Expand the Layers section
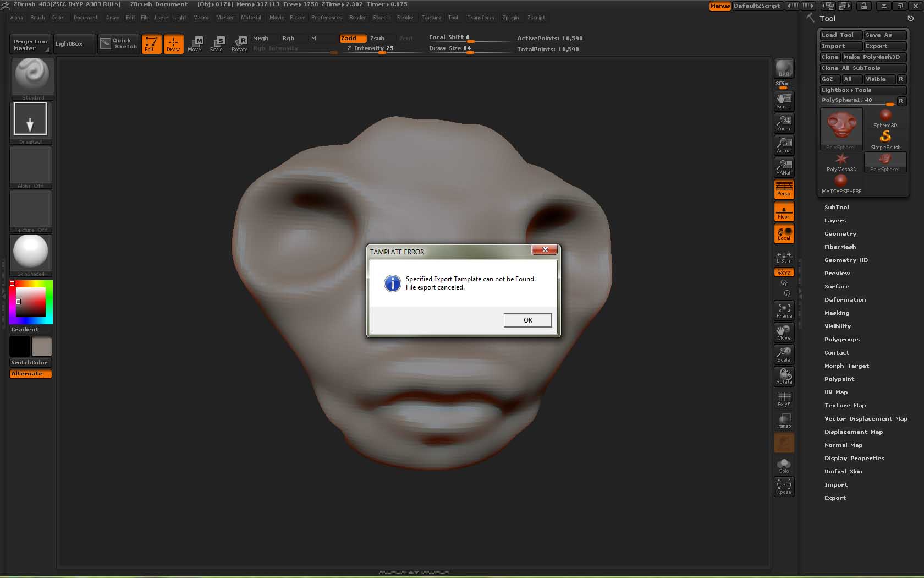This screenshot has width=924, height=578. click(835, 221)
